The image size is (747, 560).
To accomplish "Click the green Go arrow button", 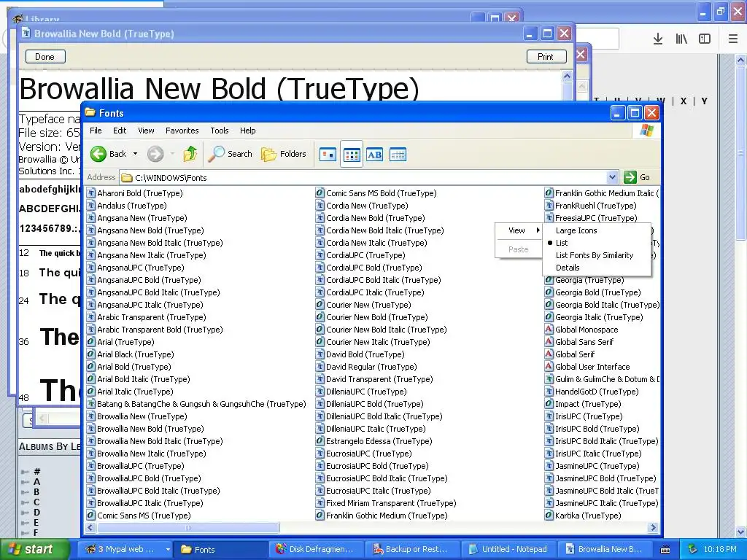I will pyautogui.click(x=630, y=177).
